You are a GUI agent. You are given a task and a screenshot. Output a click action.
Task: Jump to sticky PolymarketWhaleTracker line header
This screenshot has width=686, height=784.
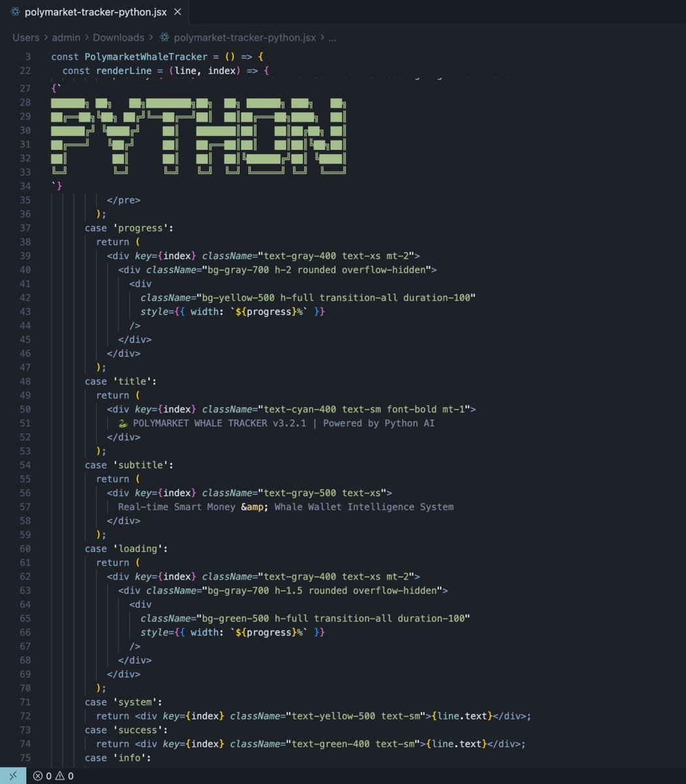coord(157,57)
